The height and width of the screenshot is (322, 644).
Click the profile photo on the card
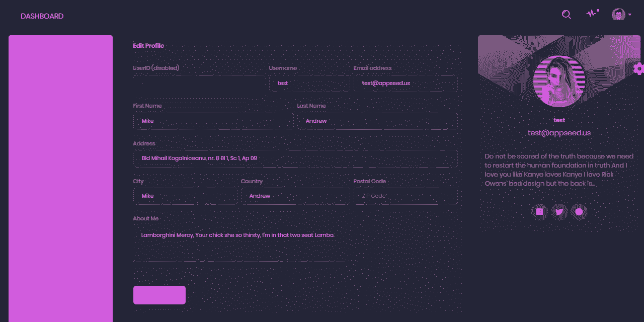(x=559, y=82)
